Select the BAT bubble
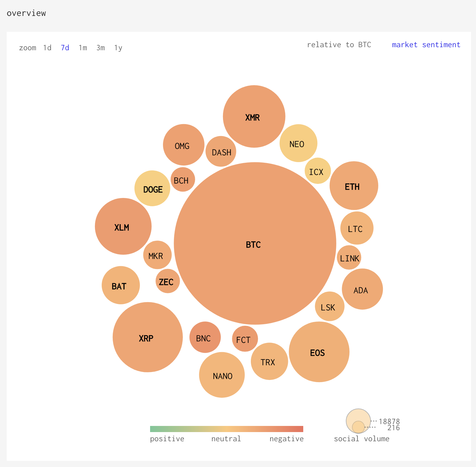 click(121, 285)
